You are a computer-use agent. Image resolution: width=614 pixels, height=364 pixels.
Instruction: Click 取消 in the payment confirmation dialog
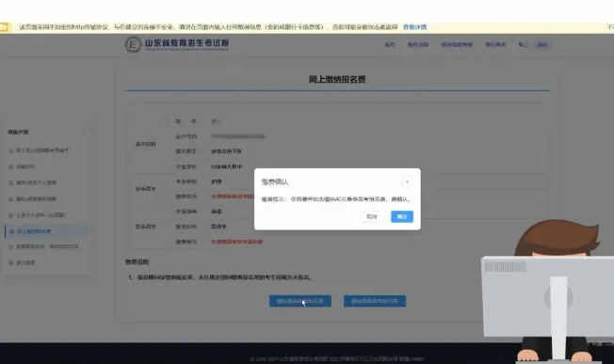tap(371, 216)
